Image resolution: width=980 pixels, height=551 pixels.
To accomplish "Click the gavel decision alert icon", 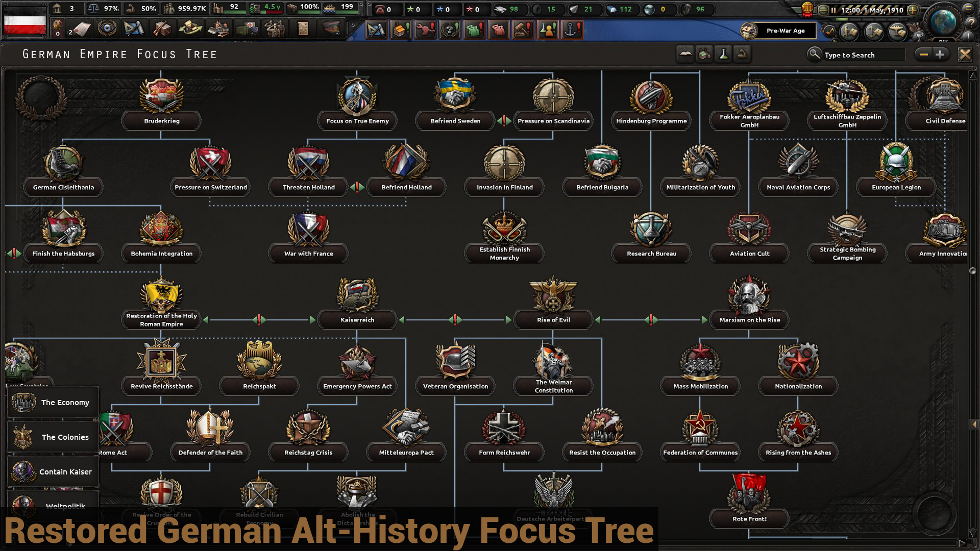I will click(x=523, y=30).
